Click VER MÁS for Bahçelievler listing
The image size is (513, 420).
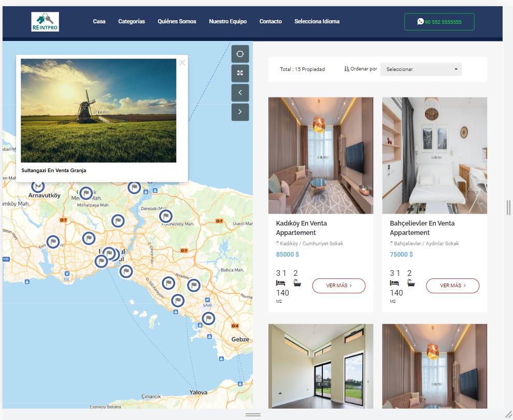pos(452,286)
